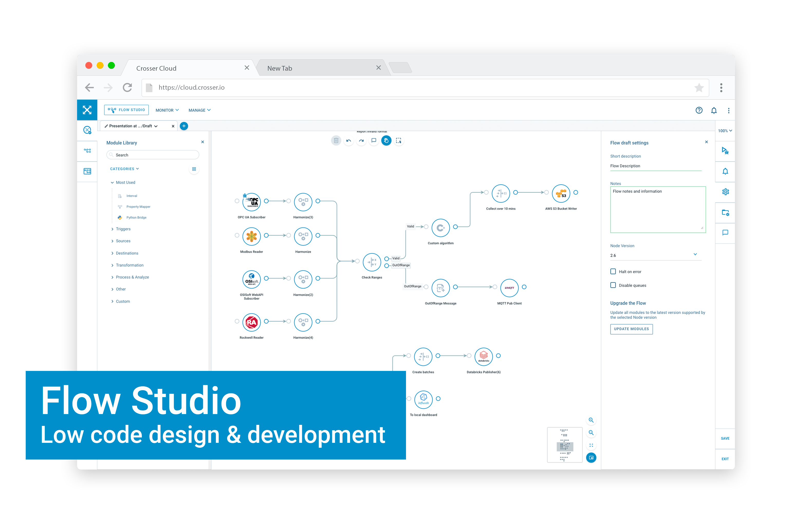Click the redo arrow icon
The image size is (812, 524).
pos(361,141)
